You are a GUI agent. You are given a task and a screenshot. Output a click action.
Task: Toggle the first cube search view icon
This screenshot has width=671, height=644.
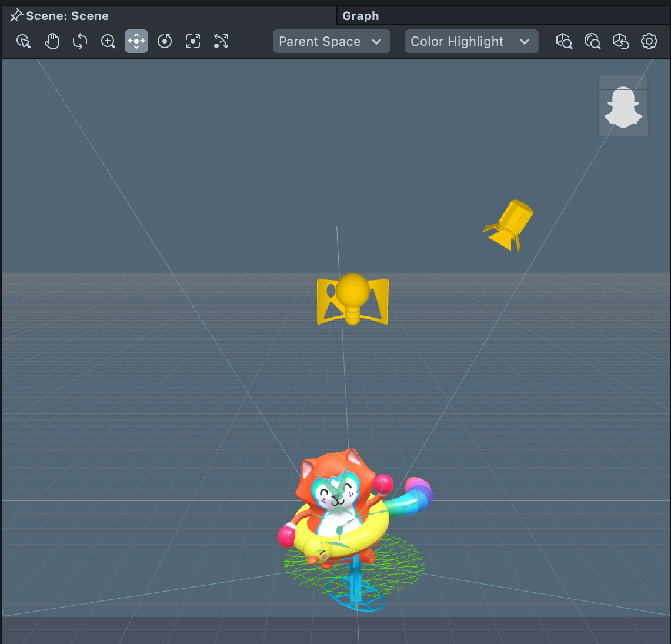[564, 41]
